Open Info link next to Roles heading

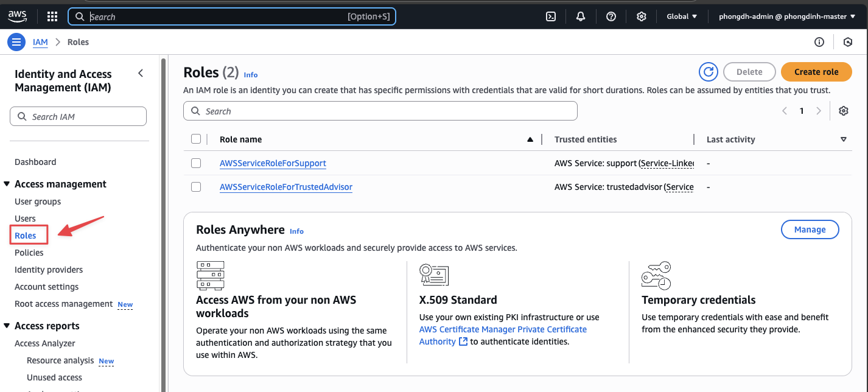251,75
